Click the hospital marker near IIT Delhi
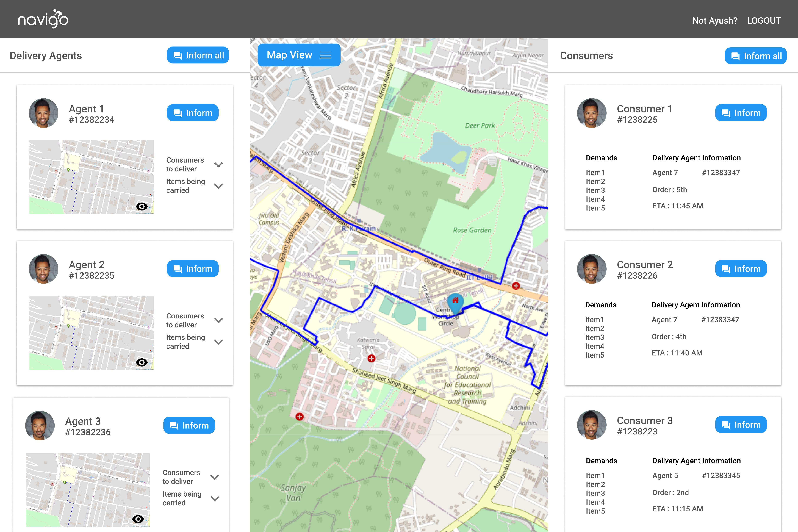 (516, 286)
